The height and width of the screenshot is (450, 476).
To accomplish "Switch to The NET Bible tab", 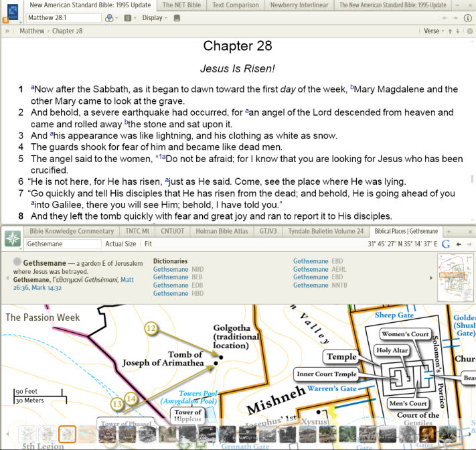I will coord(181,5).
